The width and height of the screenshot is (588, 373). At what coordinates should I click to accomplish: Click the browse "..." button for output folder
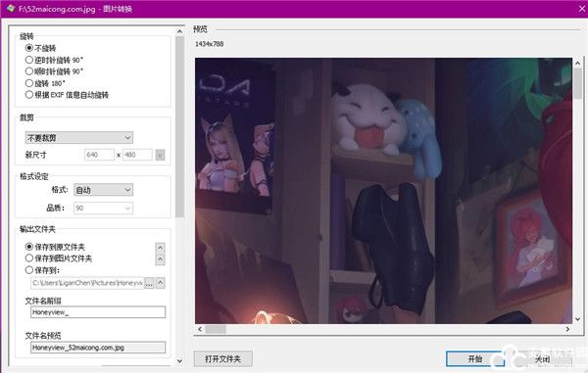pos(149,283)
